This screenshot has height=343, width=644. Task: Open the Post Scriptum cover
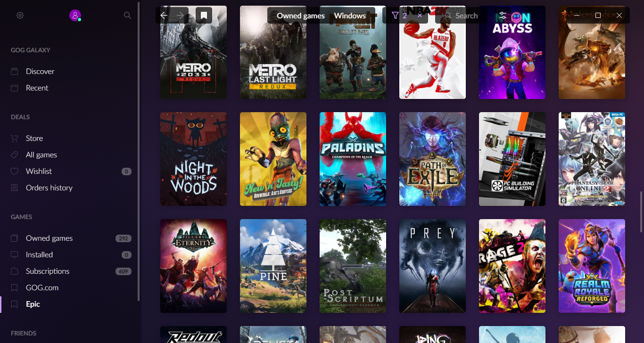pos(353,266)
